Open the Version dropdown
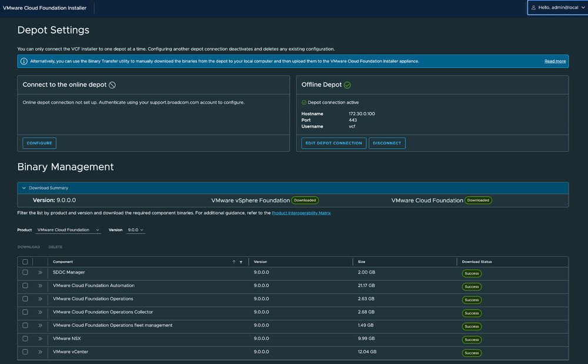Image resolution: width=588 pixels, height=364 pixels. (x=135, y=230)
